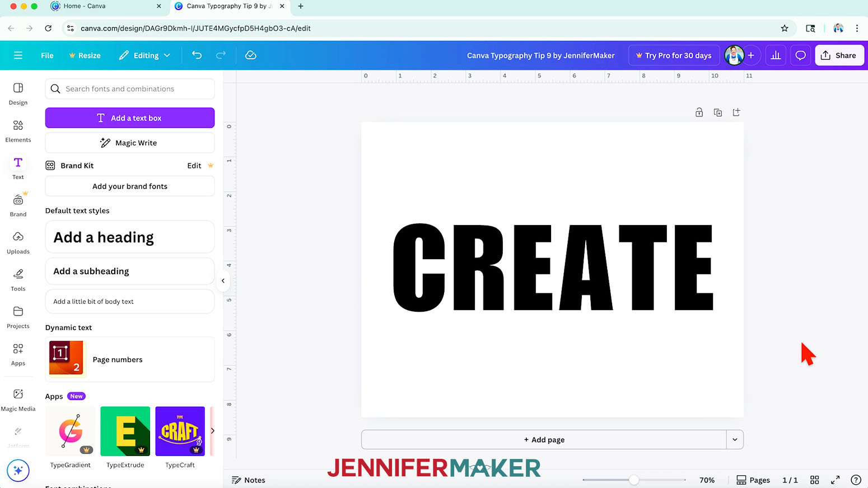Click the search fonts input field

tap(130, 89)
